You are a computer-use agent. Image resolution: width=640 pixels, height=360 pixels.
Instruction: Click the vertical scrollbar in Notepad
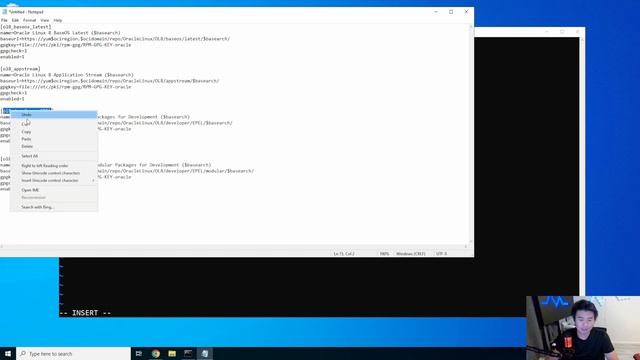[471, 133]
